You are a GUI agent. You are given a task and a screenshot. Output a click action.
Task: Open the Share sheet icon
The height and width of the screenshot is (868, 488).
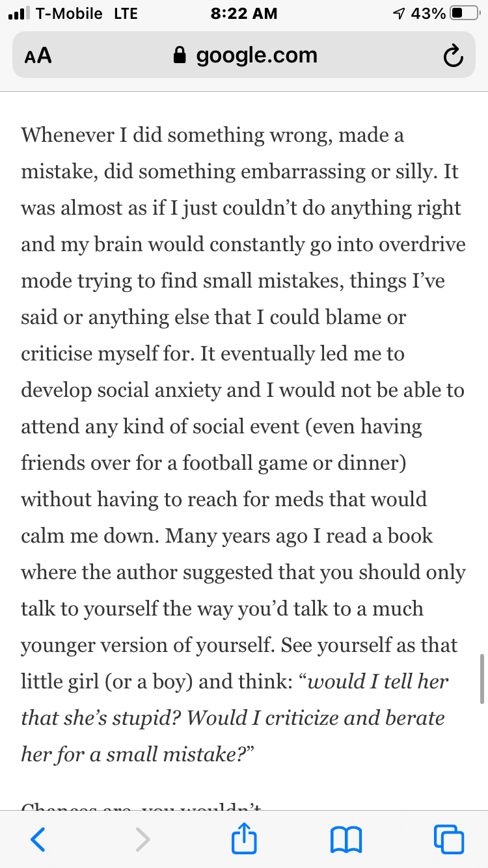point(244,837)
